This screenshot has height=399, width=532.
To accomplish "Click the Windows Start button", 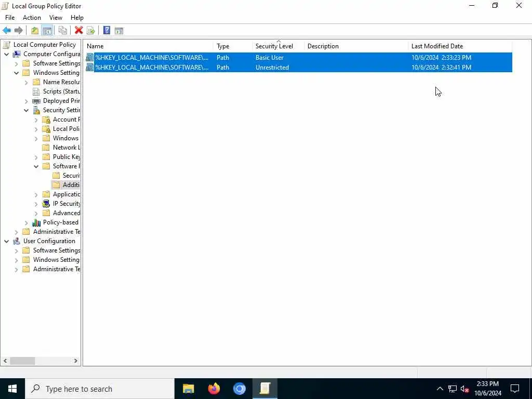I will [x=12, y=389].
